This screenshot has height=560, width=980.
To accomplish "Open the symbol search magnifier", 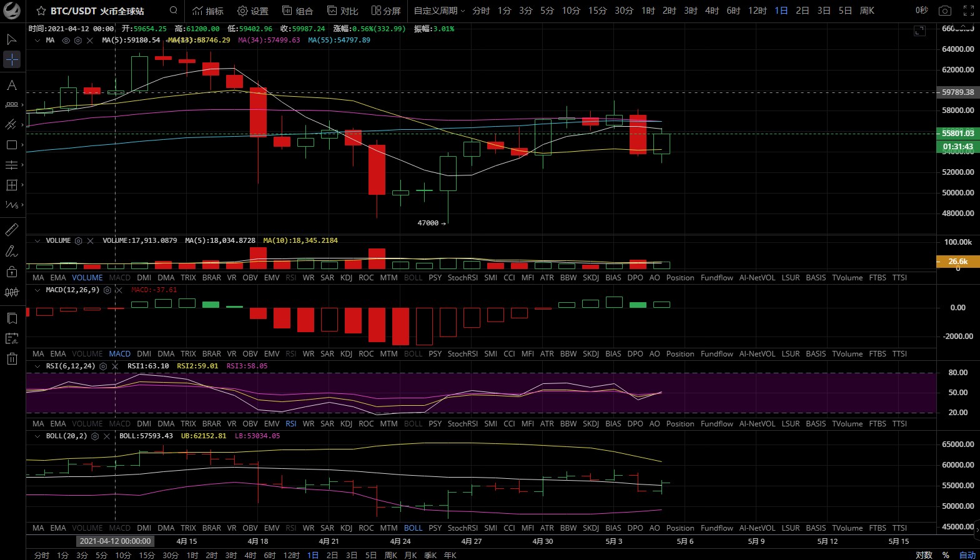I will pos(174,11).
